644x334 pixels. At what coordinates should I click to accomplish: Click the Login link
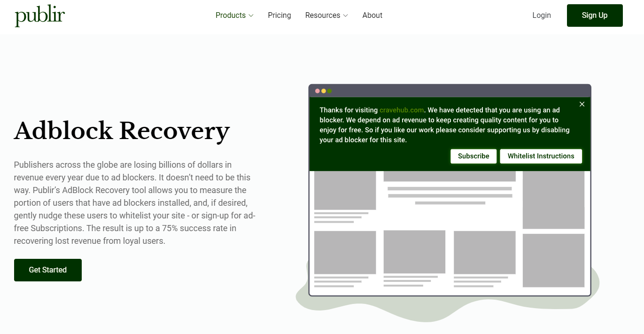(542, 16)
